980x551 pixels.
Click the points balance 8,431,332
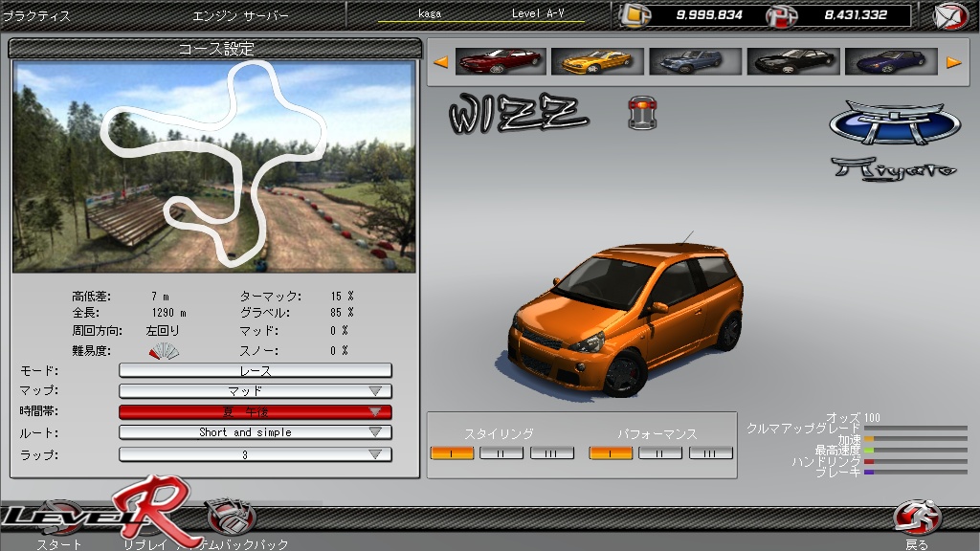[x=856, y=15]
